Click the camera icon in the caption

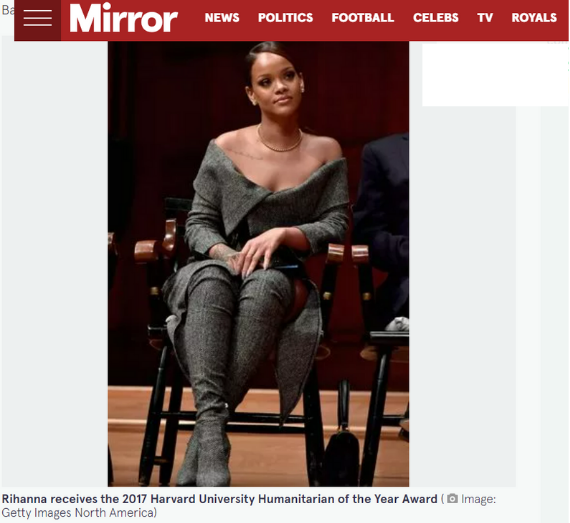click(x=452, y=498)
